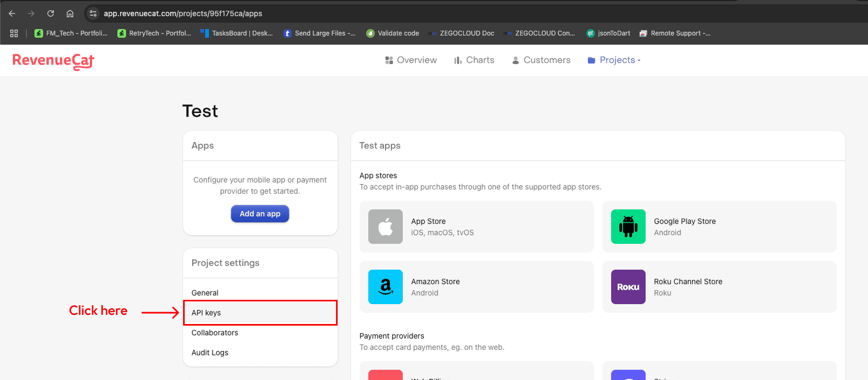This screenshot has width=868, height=380.
Task: Open General project settings
Action: (x=205, y=293)
